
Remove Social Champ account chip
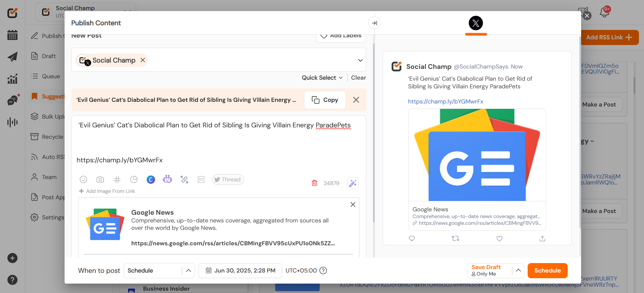click(143, 60)
